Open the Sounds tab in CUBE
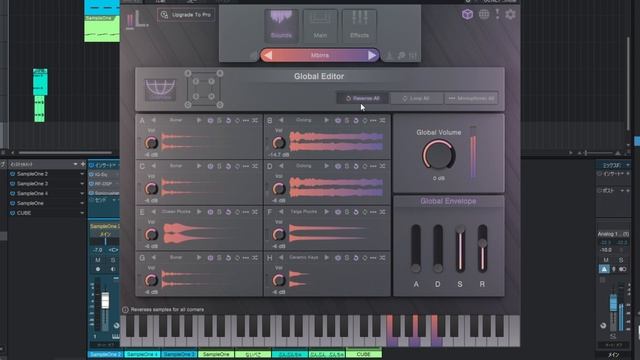 click(x=281, y=25)
